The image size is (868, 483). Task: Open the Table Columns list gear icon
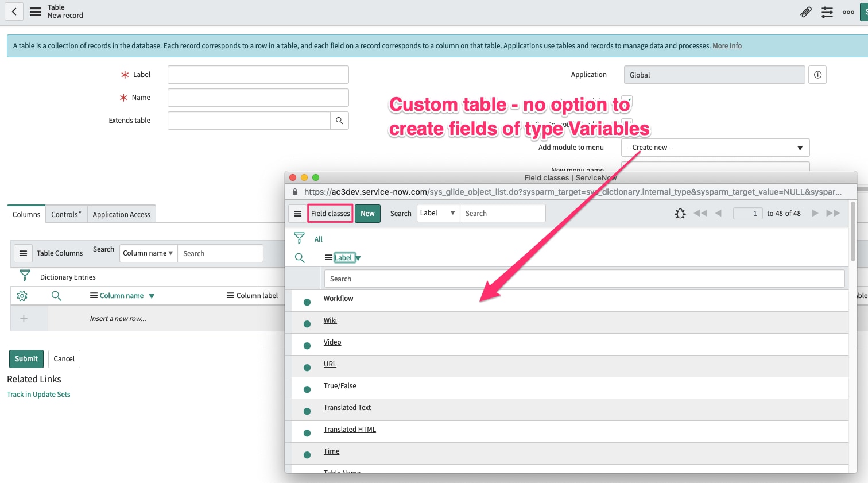(22, 295)
